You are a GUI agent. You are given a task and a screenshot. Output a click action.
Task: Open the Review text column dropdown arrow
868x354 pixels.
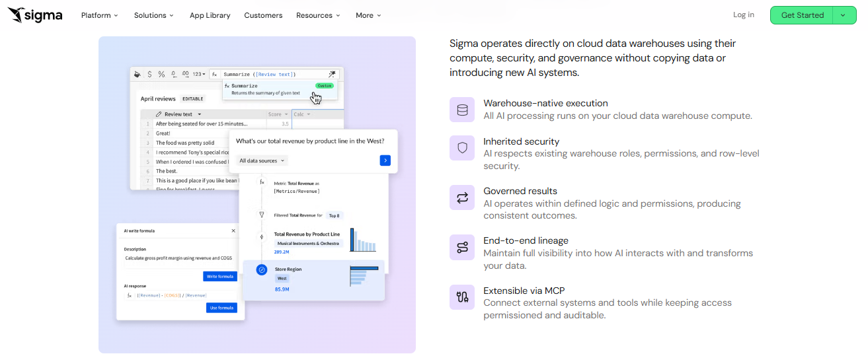pos(200,114)
